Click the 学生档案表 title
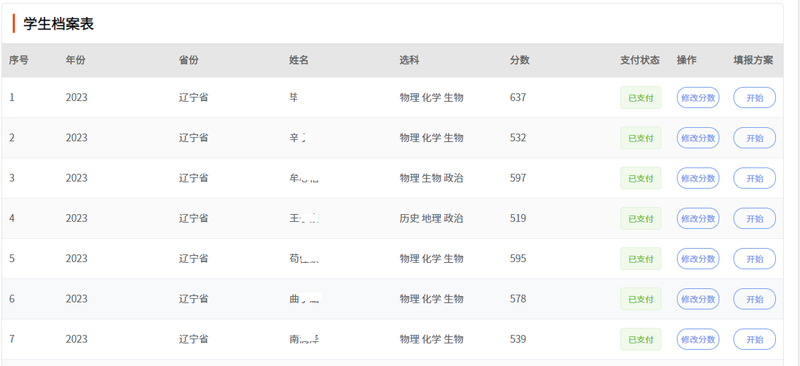 click(x=59, y=24)
